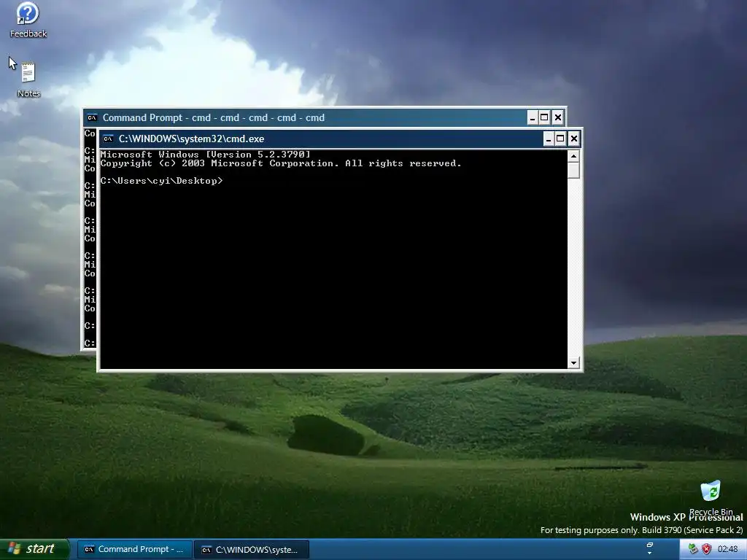Open the red Security Center shield tray icon
This screenshot has width=747, height=560.
coord(706,549)
